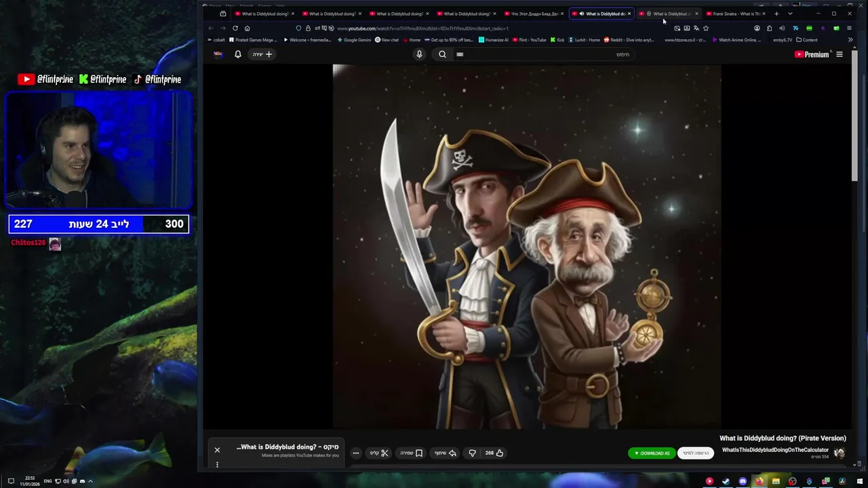Open Reddit bookmark
This screenshot has width=868, height=488.
pyautogui.click(x=629, y=40)
